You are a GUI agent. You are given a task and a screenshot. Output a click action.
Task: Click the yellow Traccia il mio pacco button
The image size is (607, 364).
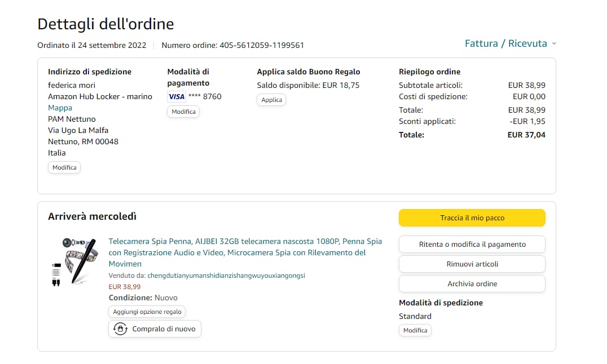[x=472, y=218]
